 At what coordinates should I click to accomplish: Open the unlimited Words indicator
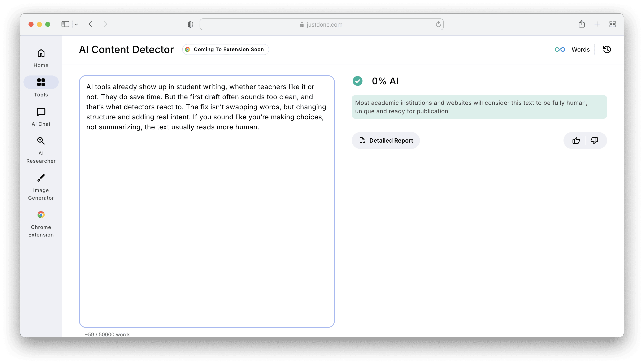point(572,49)
